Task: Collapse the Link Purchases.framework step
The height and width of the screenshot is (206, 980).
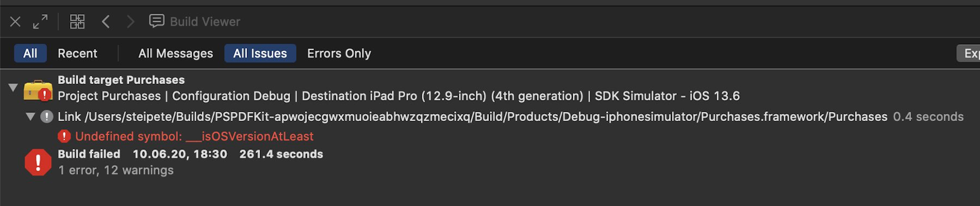Action: [31, 117]
